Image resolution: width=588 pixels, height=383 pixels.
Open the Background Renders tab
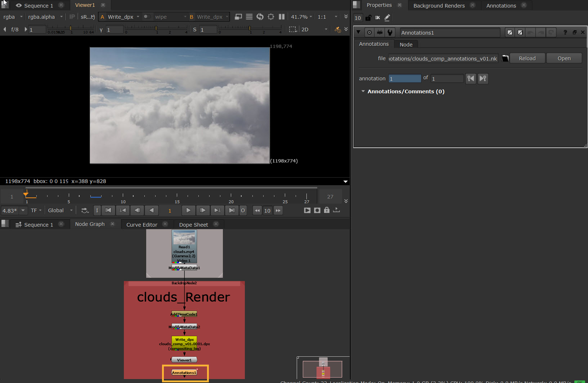(439, 5)
